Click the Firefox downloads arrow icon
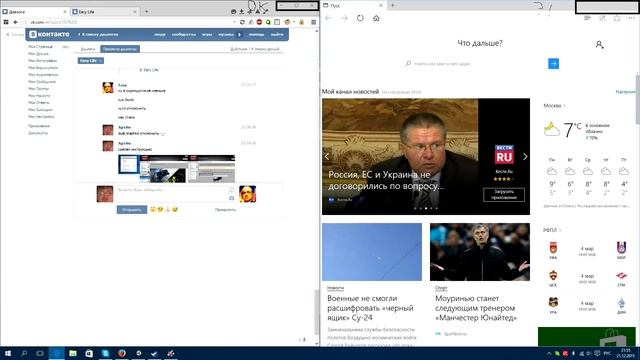The width and height of the screenshot is (640, 360). click(x=241, y=12)
